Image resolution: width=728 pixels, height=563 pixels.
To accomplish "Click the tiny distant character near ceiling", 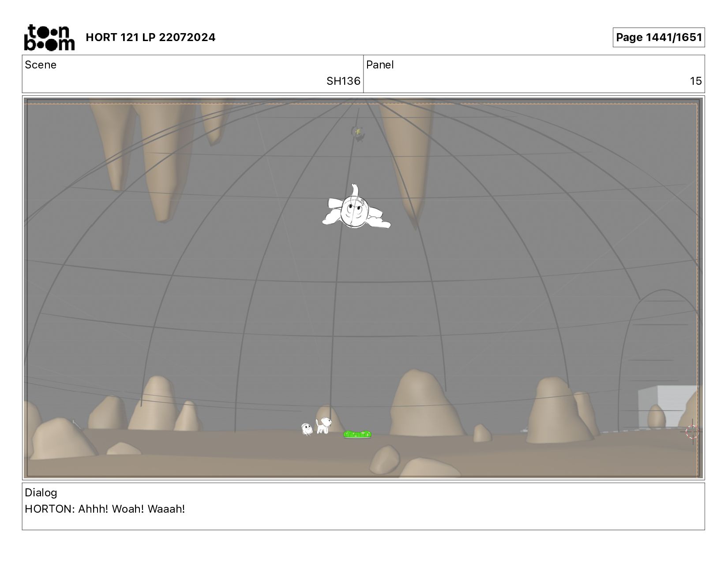I will 358,133.
